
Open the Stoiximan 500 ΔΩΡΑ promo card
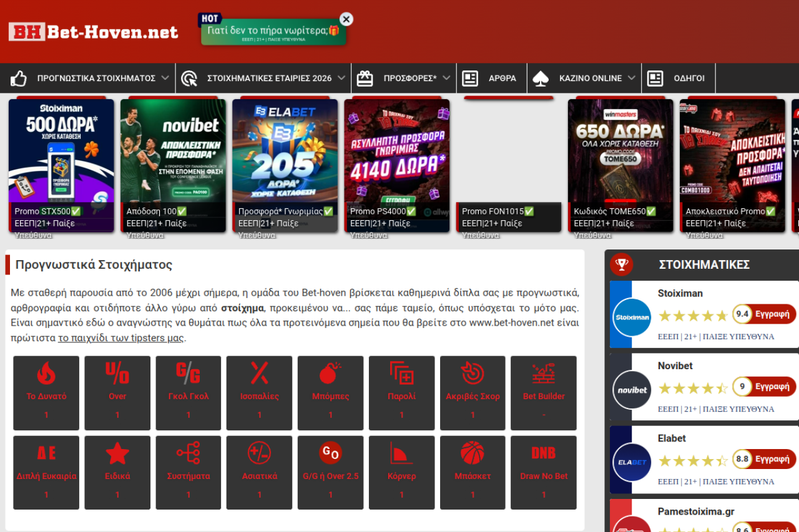61,165
